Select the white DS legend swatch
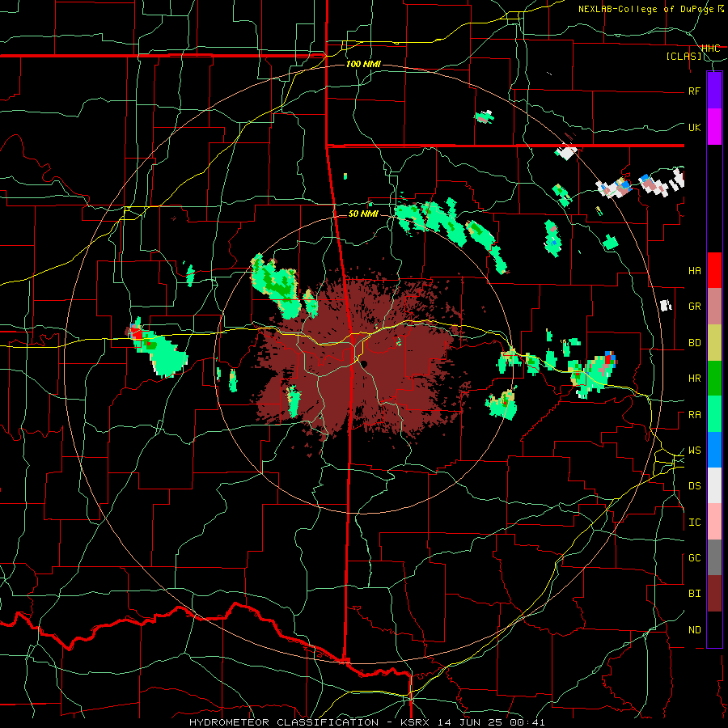728x728 pixels. (x=714, y=485)
